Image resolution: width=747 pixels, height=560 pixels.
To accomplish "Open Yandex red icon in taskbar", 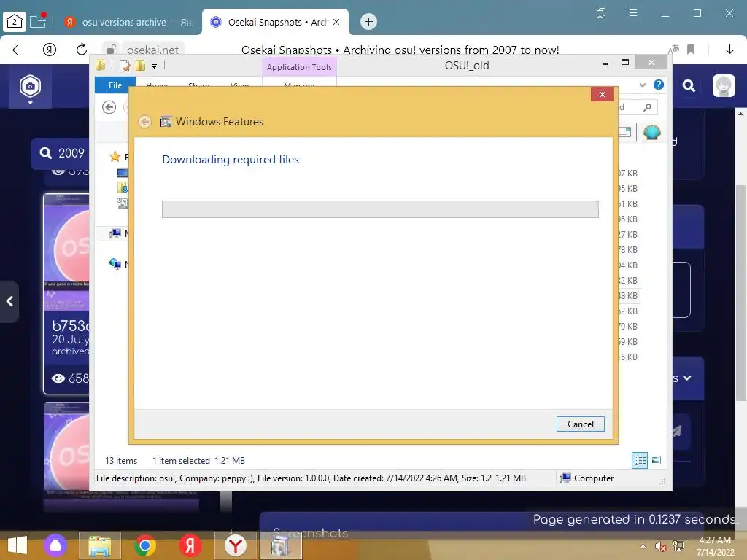I will click(190, 545).
